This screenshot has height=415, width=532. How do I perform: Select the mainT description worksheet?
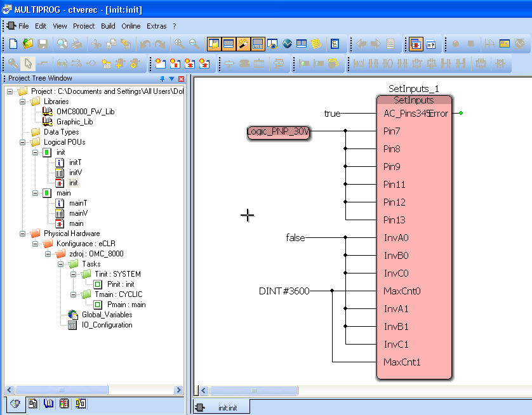(x=78, y=203)
